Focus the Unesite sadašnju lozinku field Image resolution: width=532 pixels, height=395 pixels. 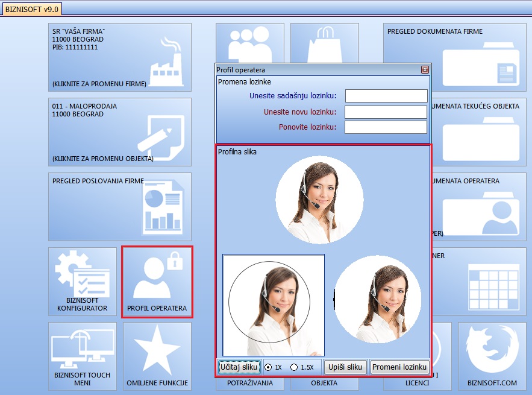tap(386, 96)
